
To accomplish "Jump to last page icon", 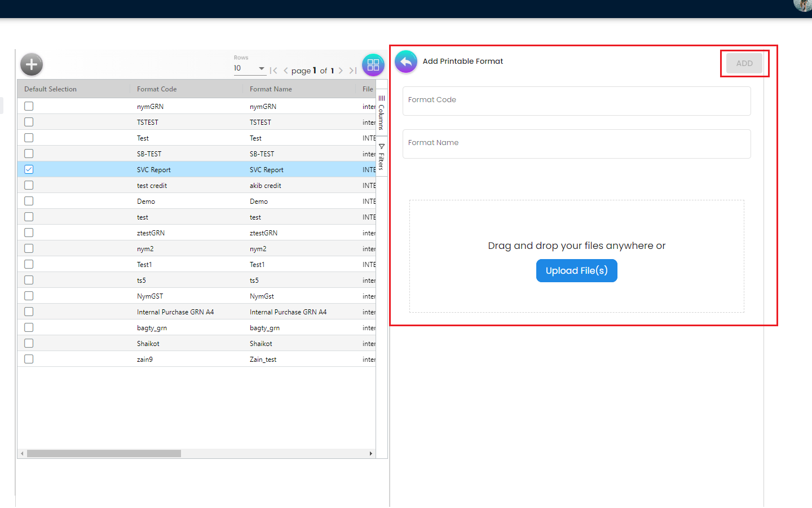I will click(353, 71).
